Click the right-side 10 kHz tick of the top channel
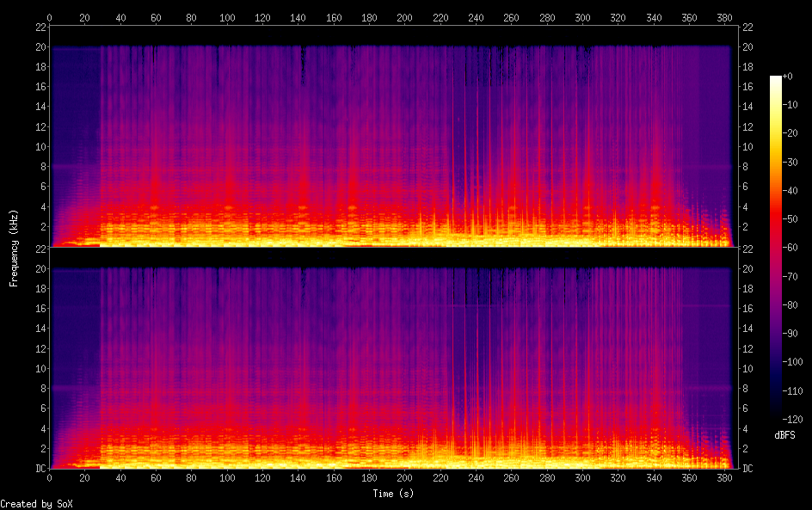 [747, 147]
